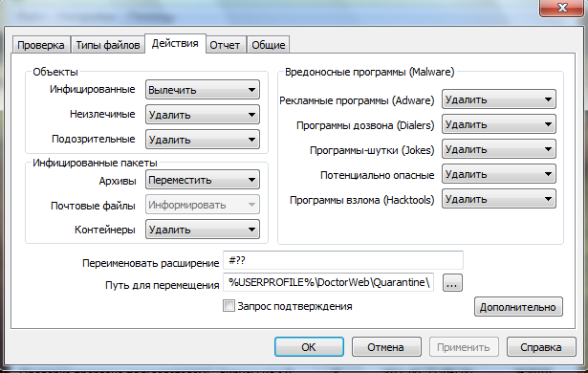Focus the Путь для перемещения path field

329,282
